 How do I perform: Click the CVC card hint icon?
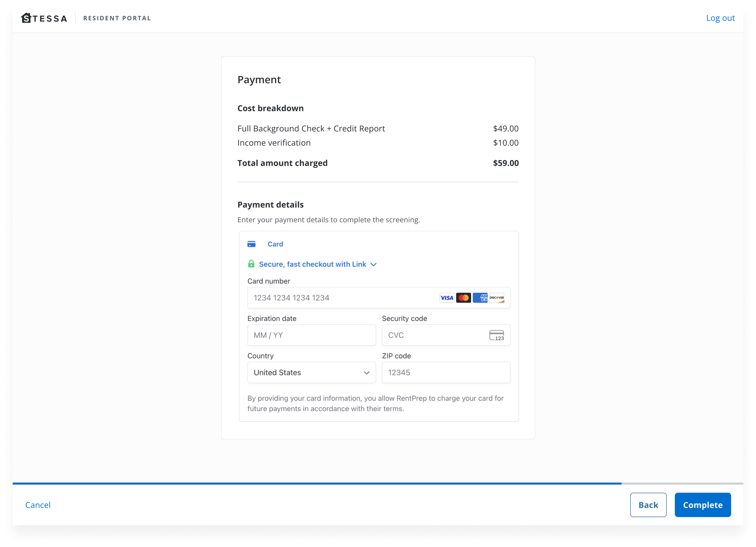pos(497,335)
